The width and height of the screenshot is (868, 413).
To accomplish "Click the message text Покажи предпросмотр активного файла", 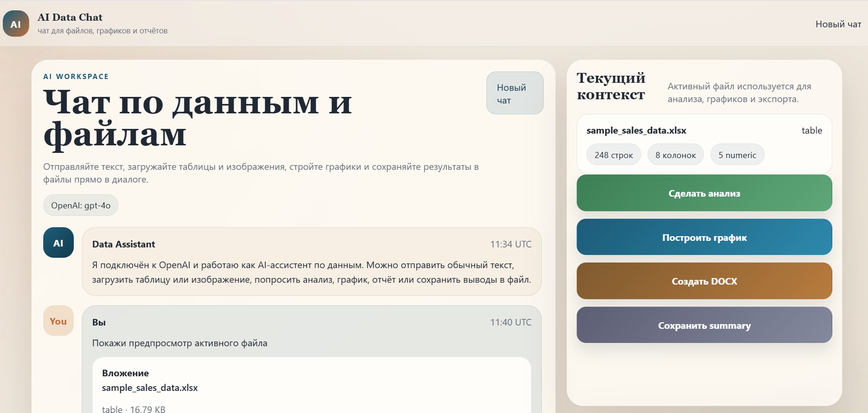I will point(180,343).
